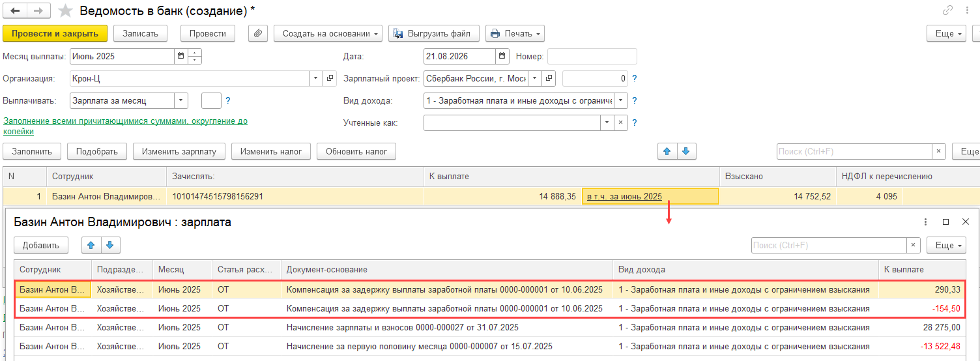This screenshot has height=361, width=980.
Task: Click Изменить налог button
Action: [x=271, y=152]
